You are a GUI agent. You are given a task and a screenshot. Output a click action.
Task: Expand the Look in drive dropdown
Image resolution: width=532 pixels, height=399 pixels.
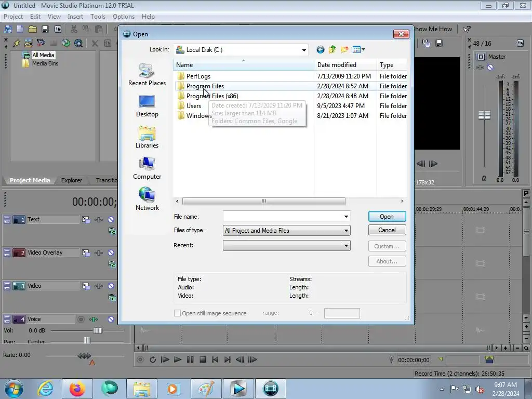(x=304, y=50)
